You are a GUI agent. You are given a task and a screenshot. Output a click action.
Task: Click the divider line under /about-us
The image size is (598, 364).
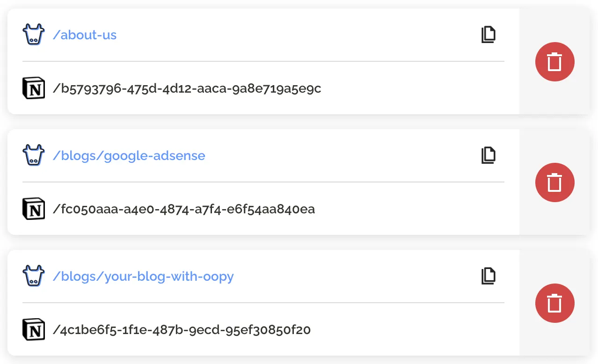[x=263, y=61]
